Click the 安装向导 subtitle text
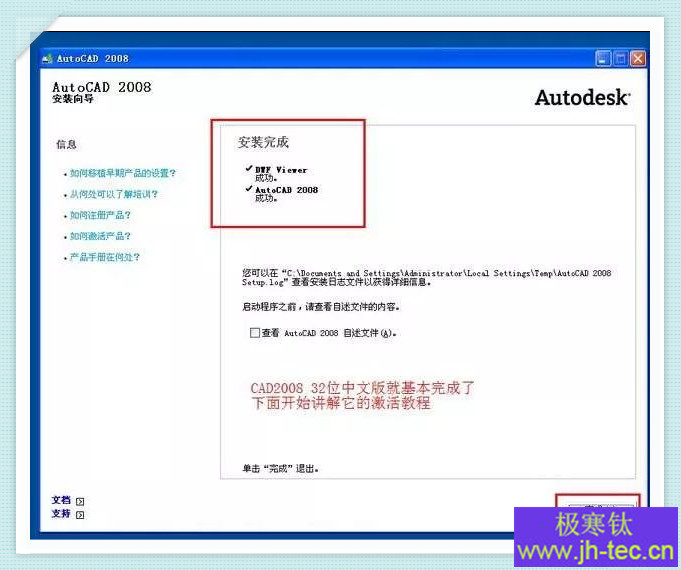This screenshot has width=681, height=570. pyautogui.click(x=73, y=99)
